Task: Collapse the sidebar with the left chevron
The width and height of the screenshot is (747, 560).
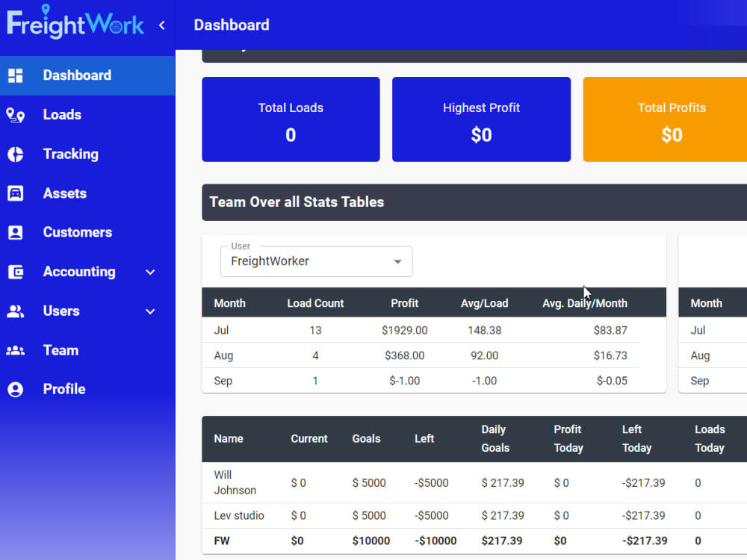Action: click(162, 25)
